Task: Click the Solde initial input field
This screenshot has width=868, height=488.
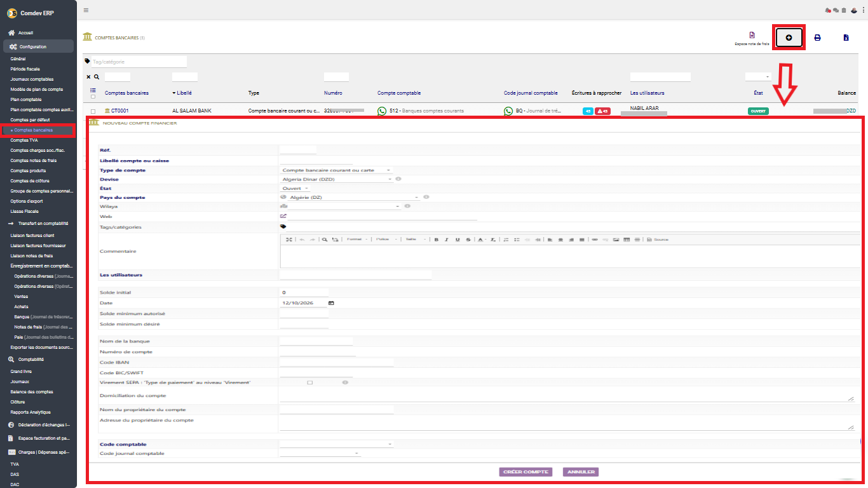Action: point(304,292)
